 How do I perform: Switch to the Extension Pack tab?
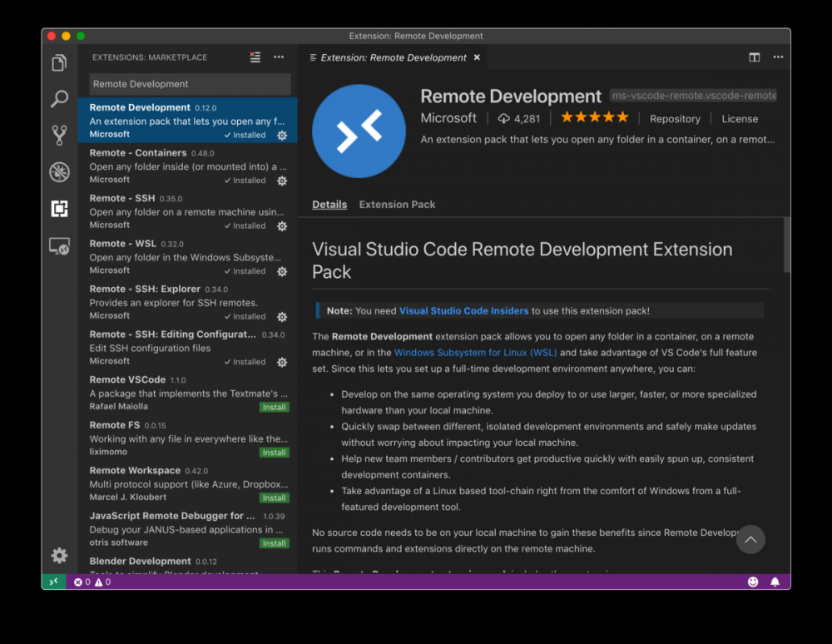click(397, 204)
